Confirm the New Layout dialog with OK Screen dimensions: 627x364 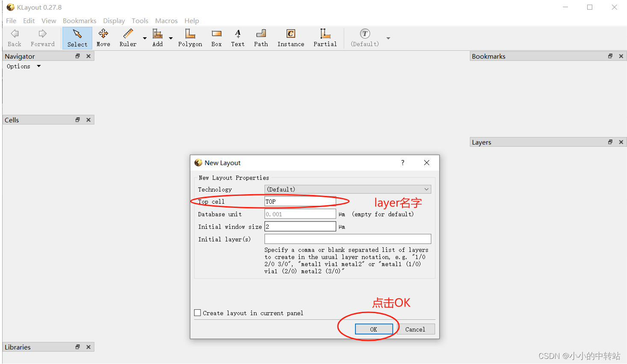[x=374, y=329]
